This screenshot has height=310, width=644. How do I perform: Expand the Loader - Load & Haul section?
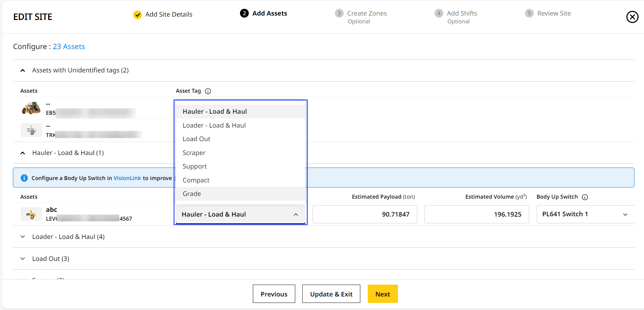pyautogui.click(x=23, y=237)
